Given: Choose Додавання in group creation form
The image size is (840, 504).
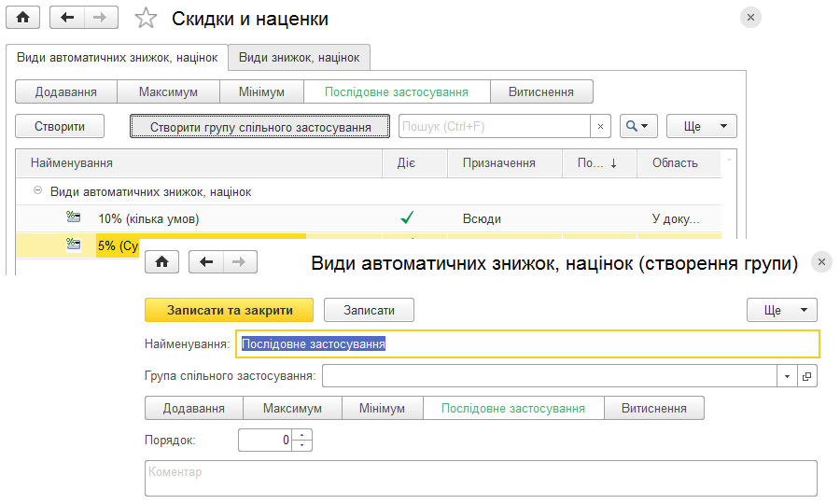Looking at the screenshot, I should 194,408.
